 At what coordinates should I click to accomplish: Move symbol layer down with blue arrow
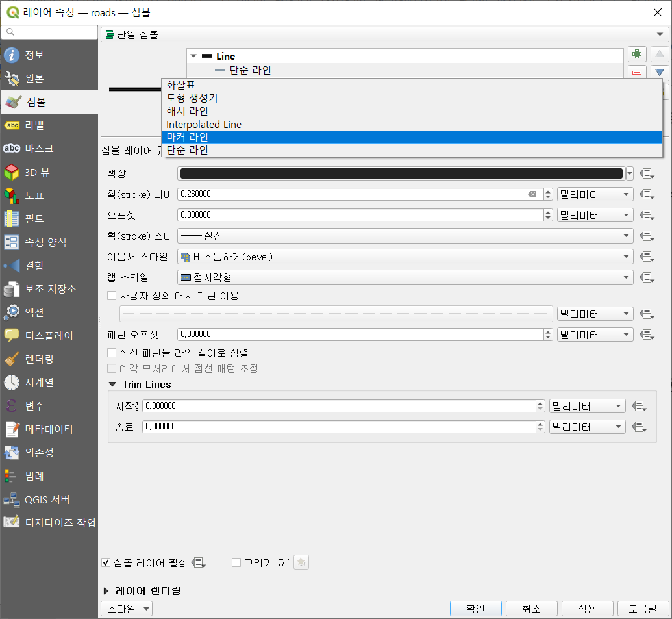coord(660,72)
